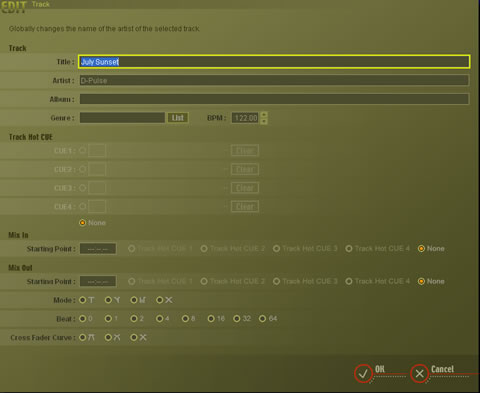Select Track Hot CUE 3 for Mix In

click(276, 249)
